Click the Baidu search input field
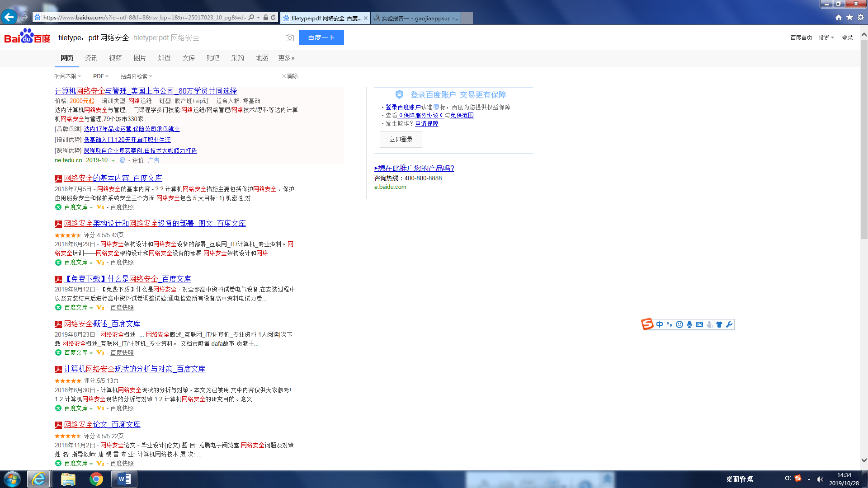Image resolution: width=868 pixels, height=488 pixels. coord(170,38)
